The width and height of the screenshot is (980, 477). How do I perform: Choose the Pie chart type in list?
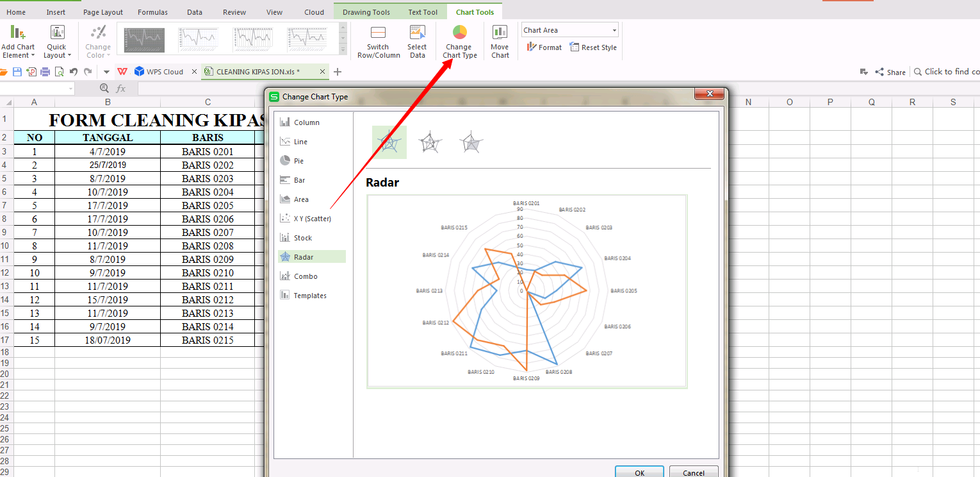click(x=298, y=161)
